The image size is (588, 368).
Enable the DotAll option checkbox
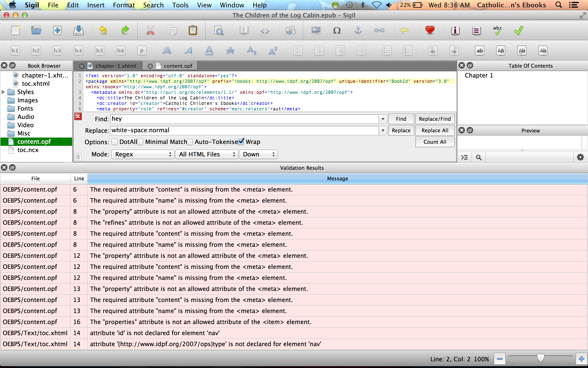(114, 142)
